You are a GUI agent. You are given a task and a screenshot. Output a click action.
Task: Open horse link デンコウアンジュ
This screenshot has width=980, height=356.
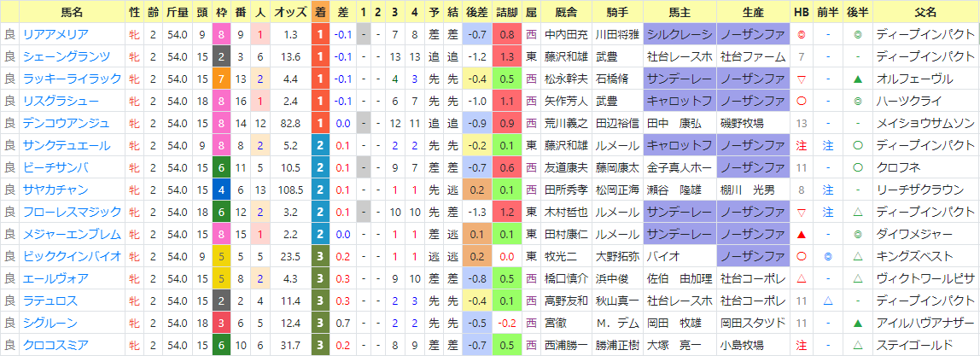click(67, 124)
